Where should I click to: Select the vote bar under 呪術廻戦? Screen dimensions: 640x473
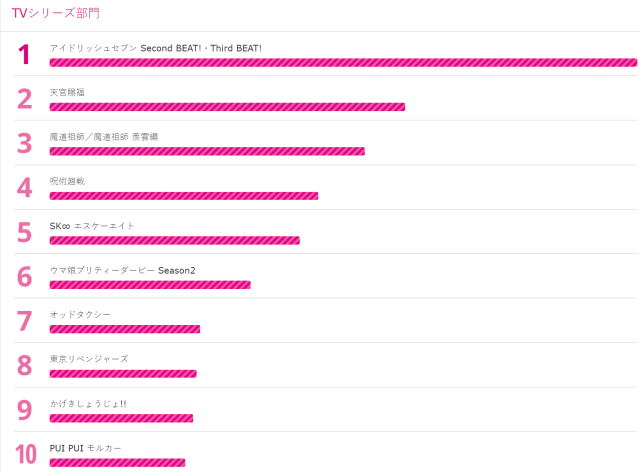coord(184,196)
